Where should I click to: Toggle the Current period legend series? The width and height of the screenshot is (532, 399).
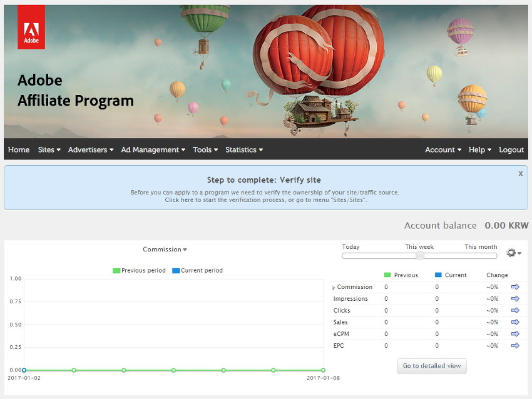[197, 271]
